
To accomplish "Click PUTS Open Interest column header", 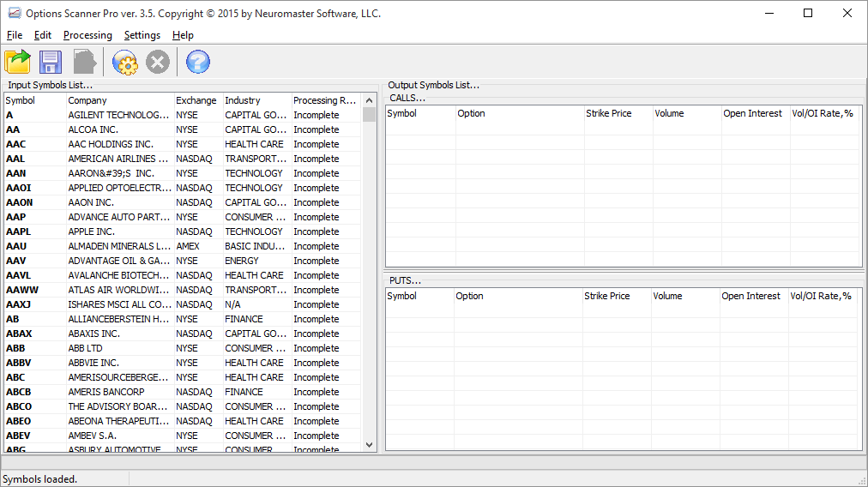I will coord(754,296).
